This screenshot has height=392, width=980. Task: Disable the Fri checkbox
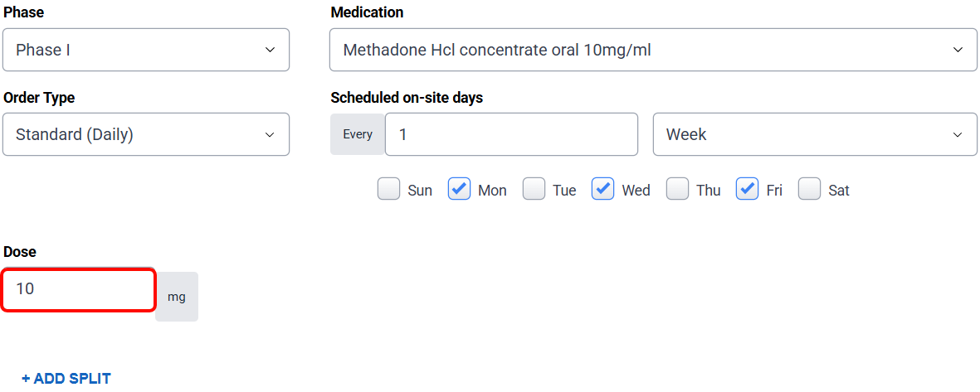(x=748, y=190)
